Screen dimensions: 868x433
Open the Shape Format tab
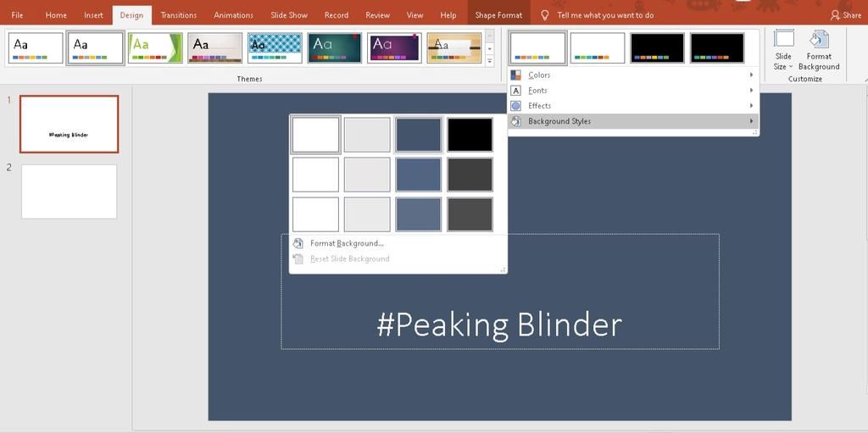498,15
